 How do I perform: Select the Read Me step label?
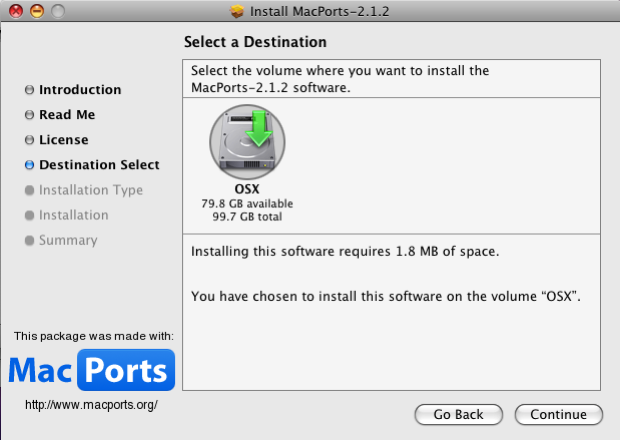[67, 115]
